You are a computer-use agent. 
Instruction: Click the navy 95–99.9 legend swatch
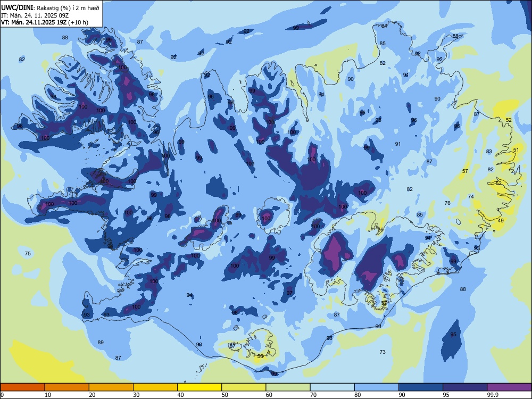pyautogui.click(x=465, y=387)
